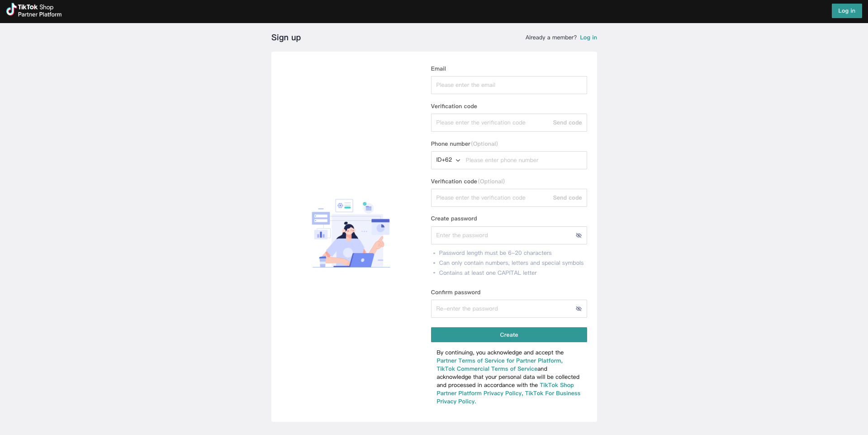Show password in Create password field

pos(579,235)
